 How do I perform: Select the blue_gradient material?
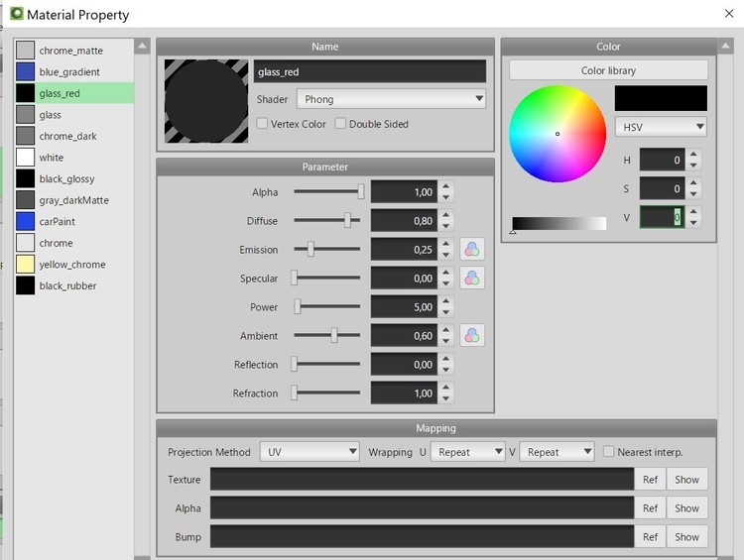74,71
